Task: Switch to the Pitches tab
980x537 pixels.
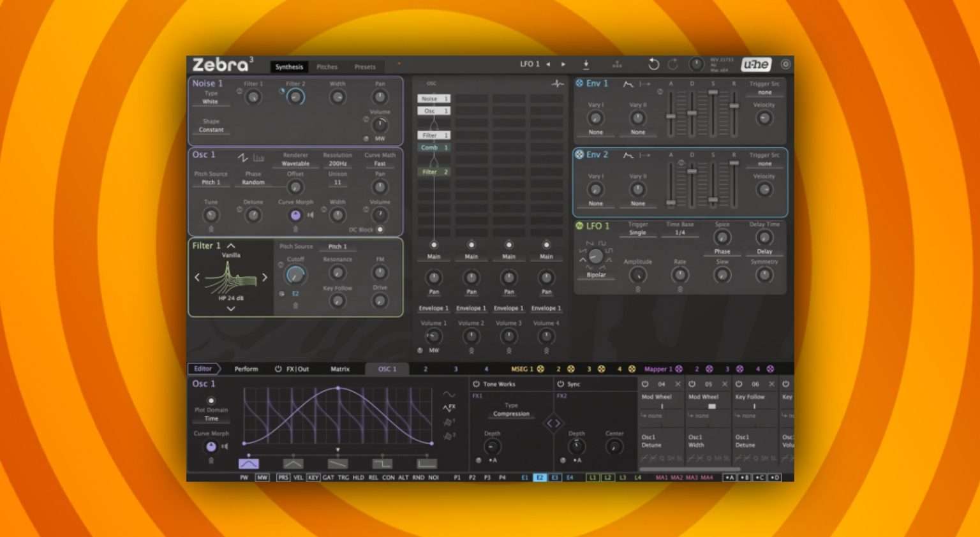Action: coord(327,66)
